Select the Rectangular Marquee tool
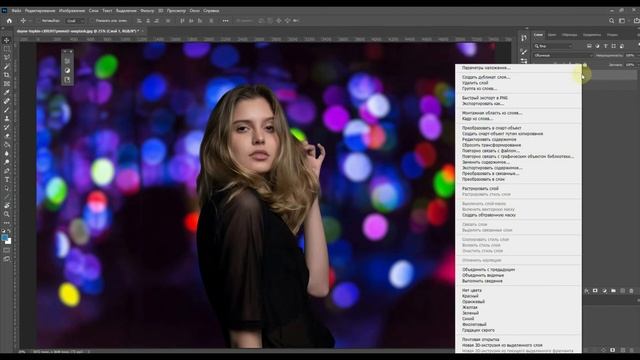640x360 pixels. point(7,49)
